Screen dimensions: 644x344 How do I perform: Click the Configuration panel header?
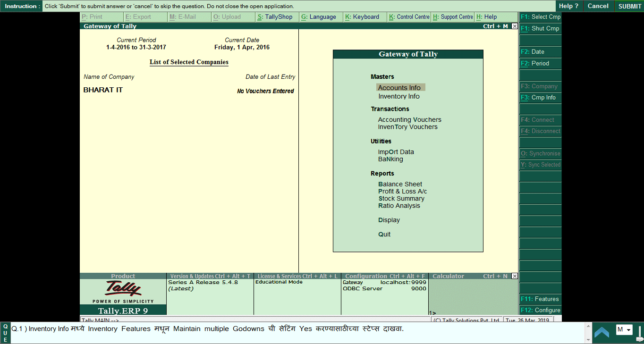tap(385, 276)
